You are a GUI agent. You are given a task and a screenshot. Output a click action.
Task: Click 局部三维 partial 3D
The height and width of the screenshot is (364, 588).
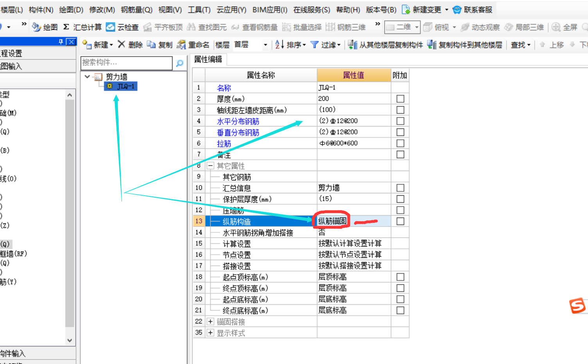click(524, 27)
